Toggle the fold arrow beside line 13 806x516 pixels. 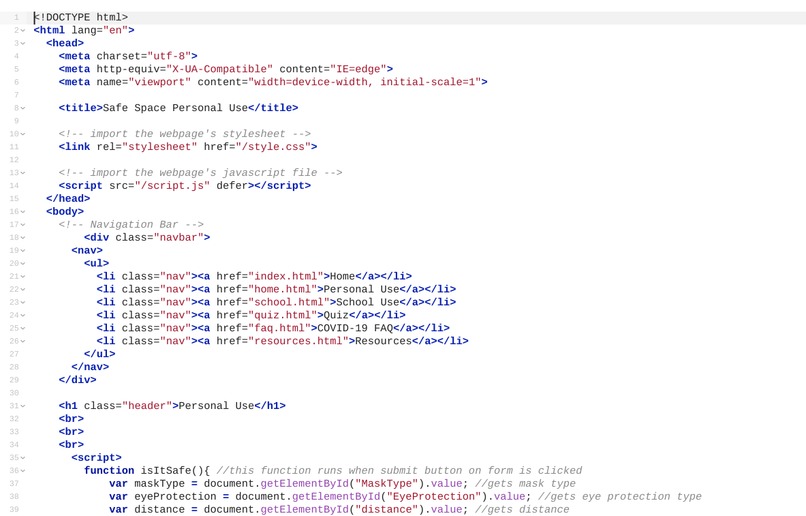pyautogui.click(x=23, y=173)
